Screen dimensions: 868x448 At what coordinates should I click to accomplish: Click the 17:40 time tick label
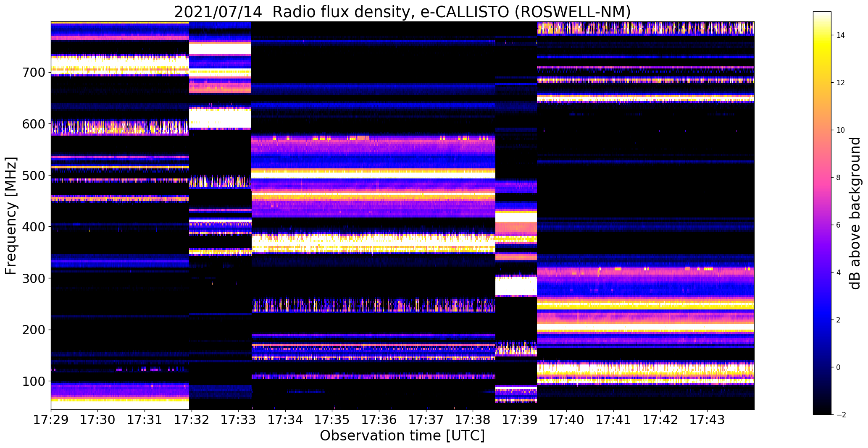point(567,419)
